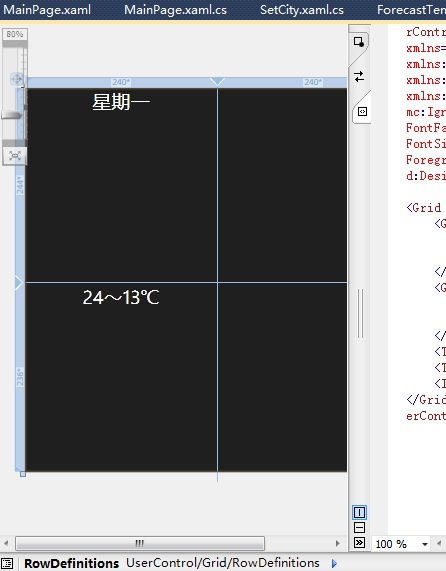Swap the design and XAML panes
This screenshot has width=446, height=571.
pos(359,76)
